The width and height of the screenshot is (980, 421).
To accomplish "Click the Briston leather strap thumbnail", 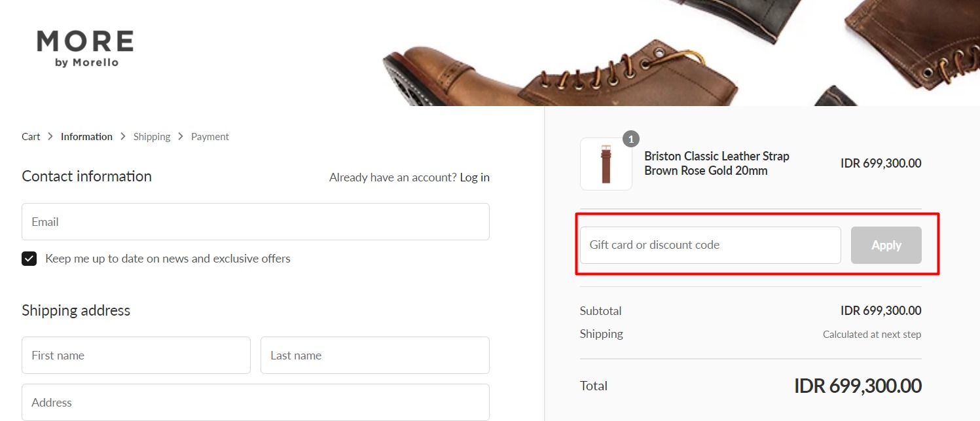I will (606, 164).
